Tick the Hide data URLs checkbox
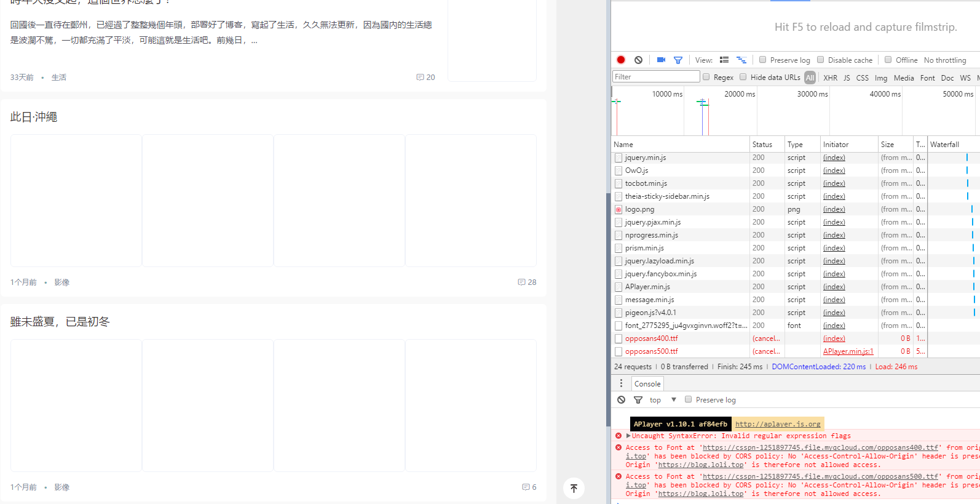980x504 pixels. click(743, 77)
